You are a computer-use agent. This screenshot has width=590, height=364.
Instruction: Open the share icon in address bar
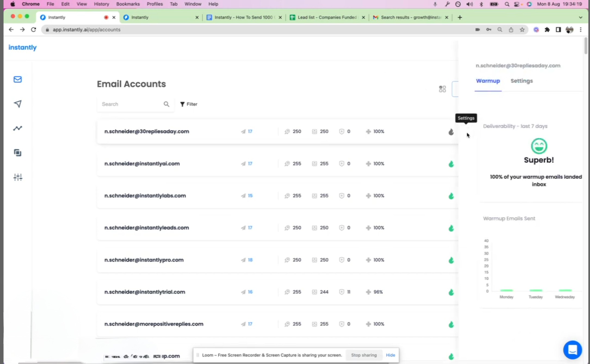[x=511, y=30]
